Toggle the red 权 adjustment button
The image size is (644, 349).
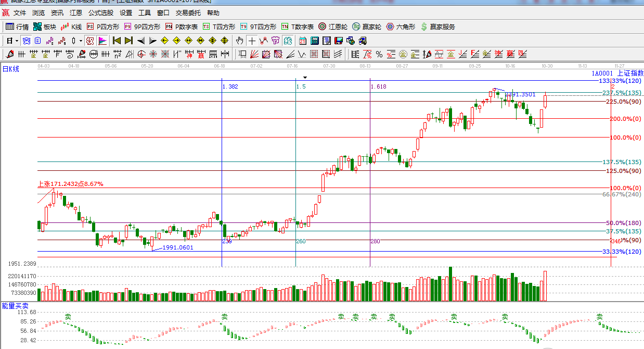point(90,41)
